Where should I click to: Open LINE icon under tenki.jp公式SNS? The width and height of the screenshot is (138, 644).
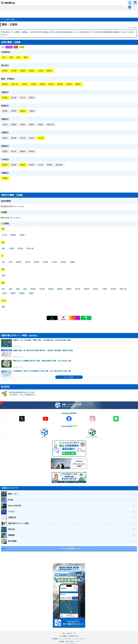pos(116,418)
